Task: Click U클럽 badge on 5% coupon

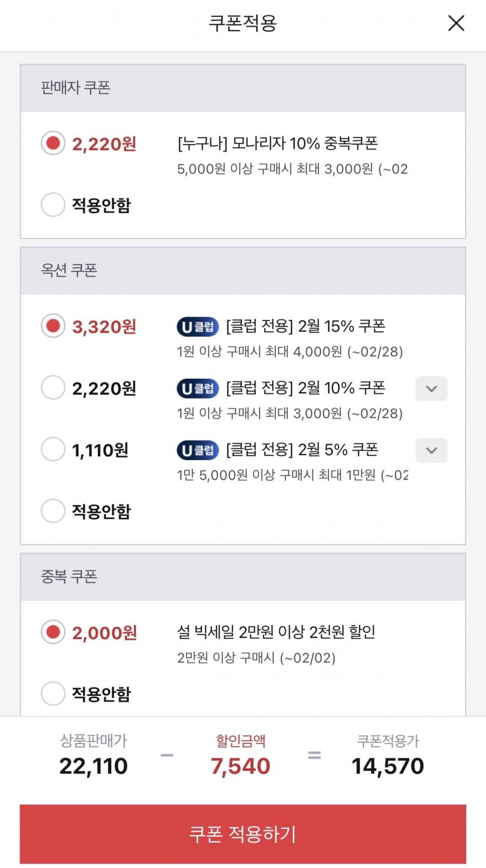Action: click(198, 450)
